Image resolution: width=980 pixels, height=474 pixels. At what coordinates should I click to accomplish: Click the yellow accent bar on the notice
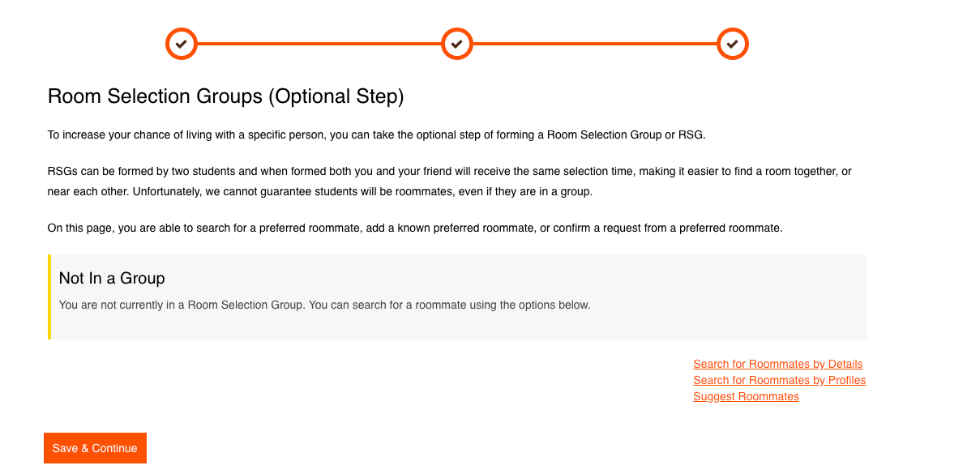click(x=49, y=297)
